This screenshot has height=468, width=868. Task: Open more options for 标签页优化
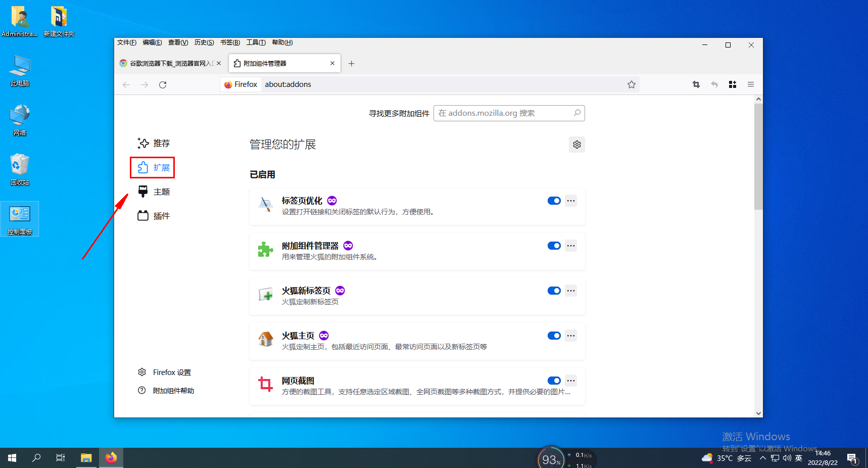pos(571,201)
